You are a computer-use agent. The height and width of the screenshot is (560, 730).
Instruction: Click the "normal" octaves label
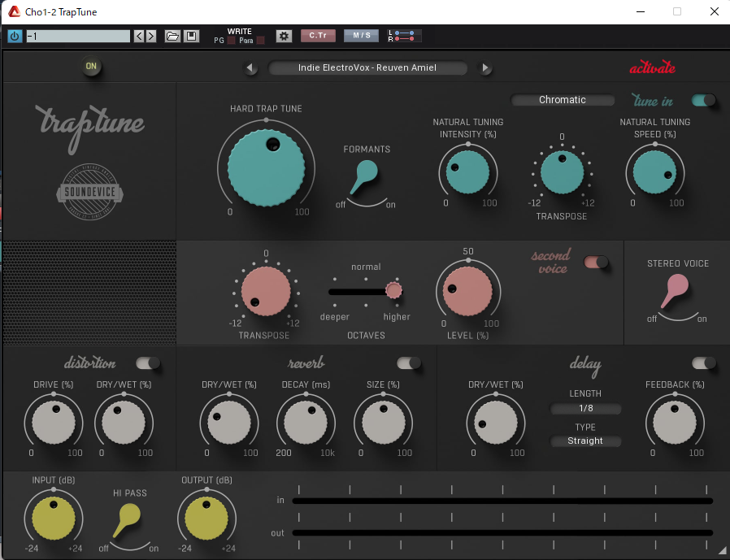366,267
